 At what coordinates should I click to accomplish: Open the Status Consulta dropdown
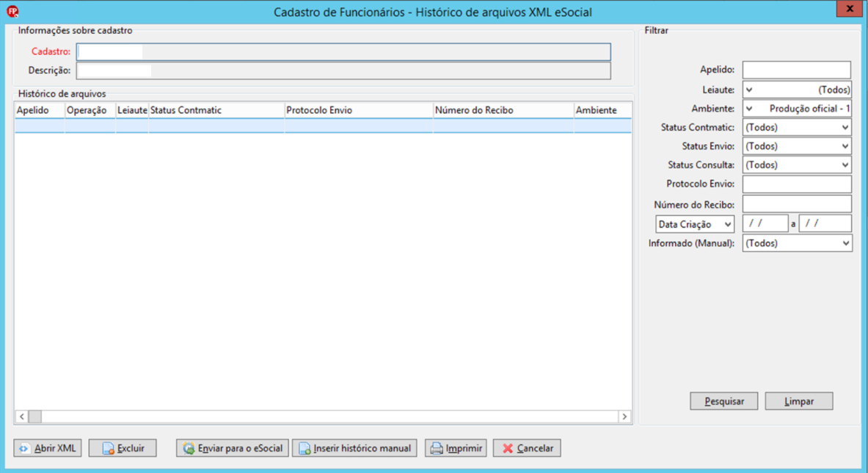[797, 165]
